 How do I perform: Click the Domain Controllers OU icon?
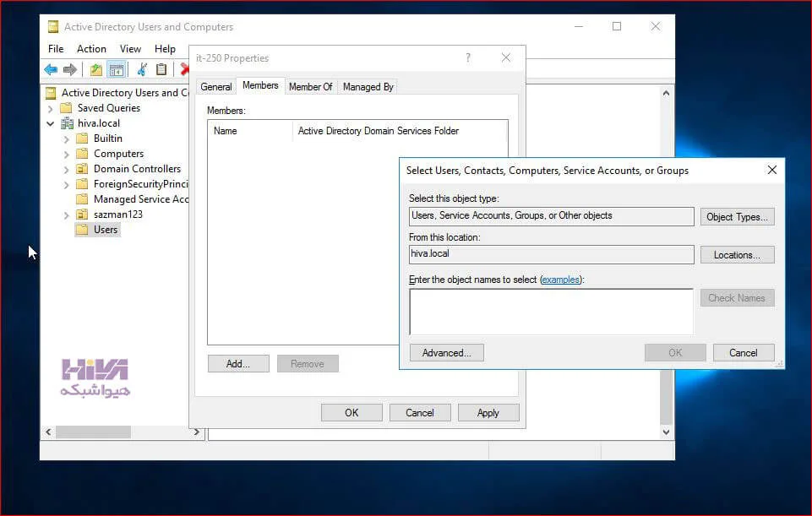(82, 169)
